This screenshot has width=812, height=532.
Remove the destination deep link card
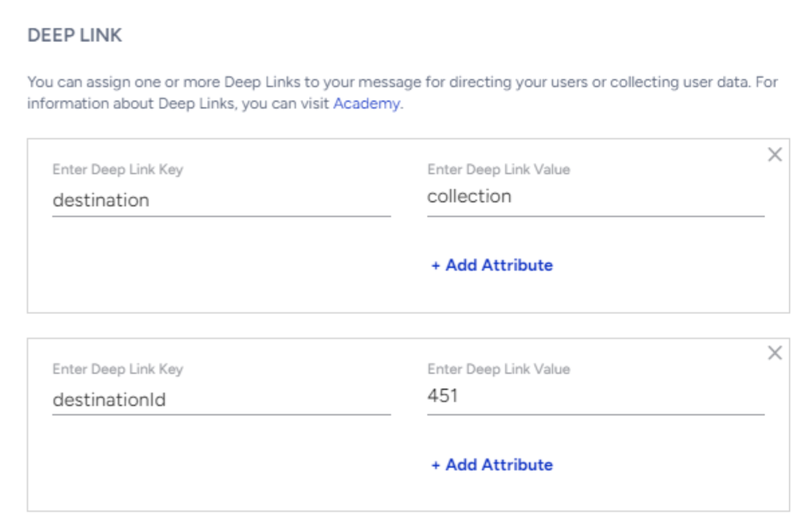coord(774,155)
